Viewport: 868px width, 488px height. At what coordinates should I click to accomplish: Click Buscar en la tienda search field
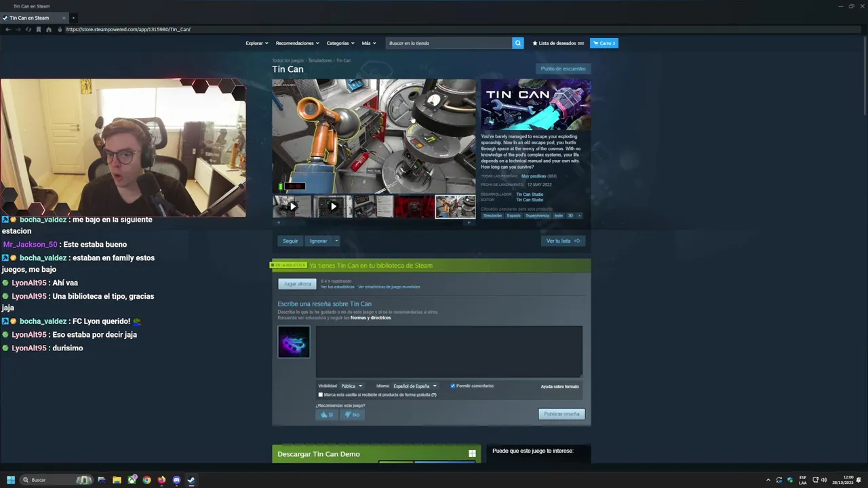[x=449, y=43]
